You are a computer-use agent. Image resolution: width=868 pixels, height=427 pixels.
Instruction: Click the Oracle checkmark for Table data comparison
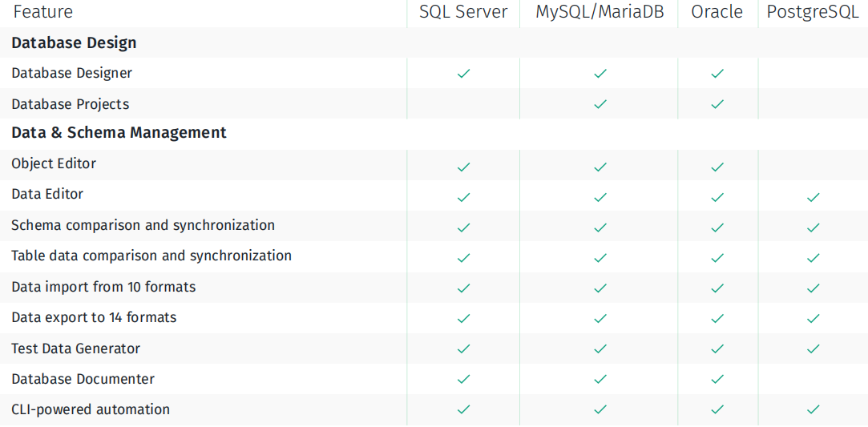pyautogui.click(x=717, y=257)
